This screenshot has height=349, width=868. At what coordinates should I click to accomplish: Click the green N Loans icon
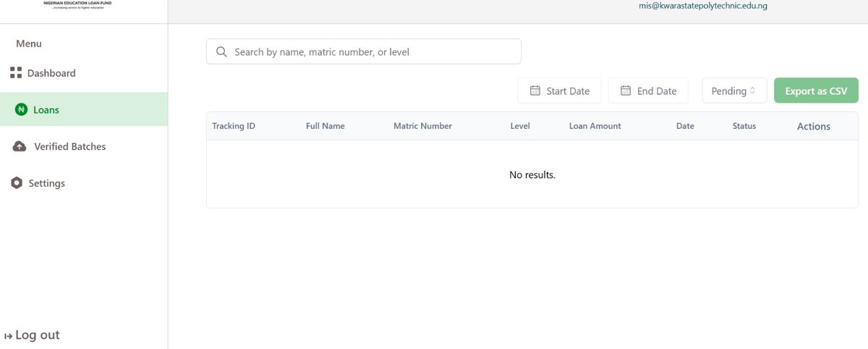click(x=21, y=110)
